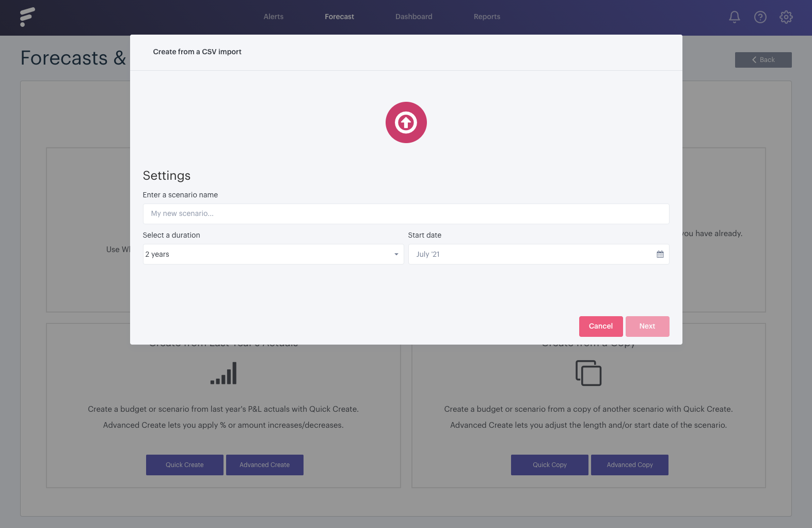Open the settings gear icon
Viewport: 812px width, 528px height.
tap(786, 17)
